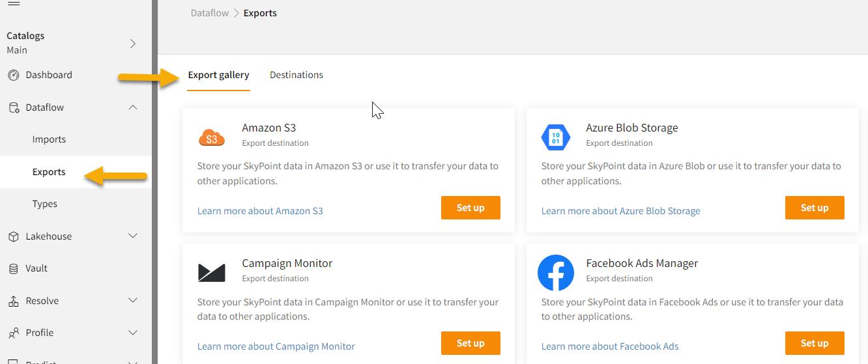The height and width of the screenshot is (364, 868).
Task: Expand the Lakehouse menu chevron
Action: [133, 236]
